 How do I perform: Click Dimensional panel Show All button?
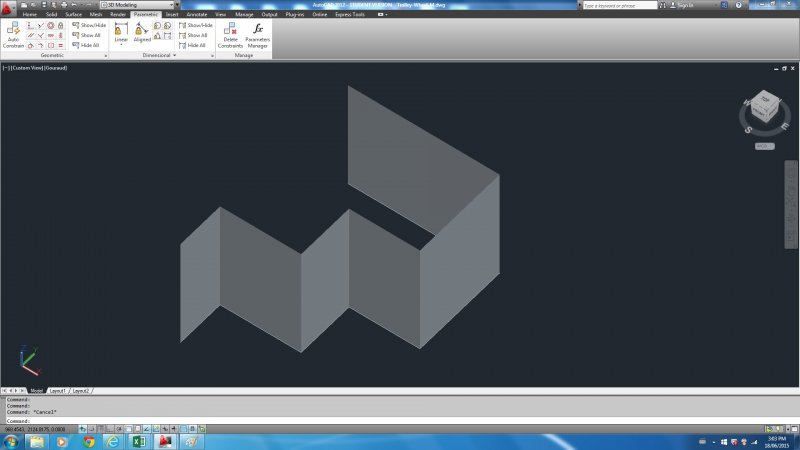point(193,35)
